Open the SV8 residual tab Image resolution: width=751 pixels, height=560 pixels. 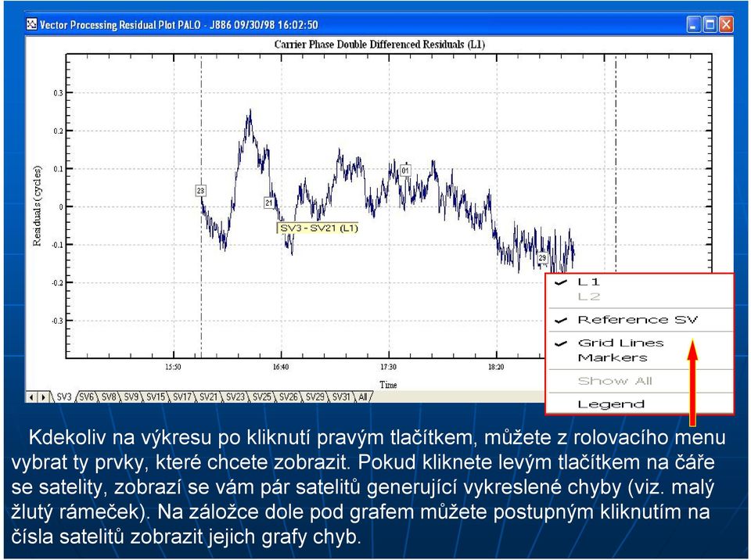tap(109, 397)
